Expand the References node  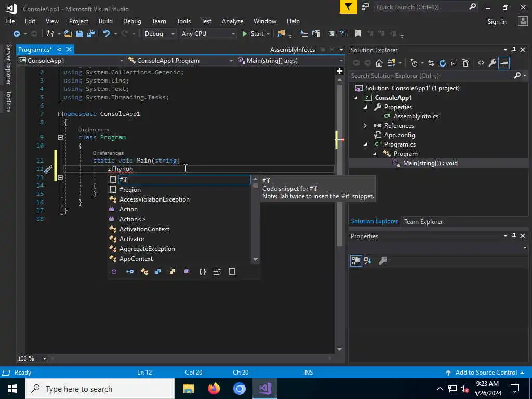(365, 126)
